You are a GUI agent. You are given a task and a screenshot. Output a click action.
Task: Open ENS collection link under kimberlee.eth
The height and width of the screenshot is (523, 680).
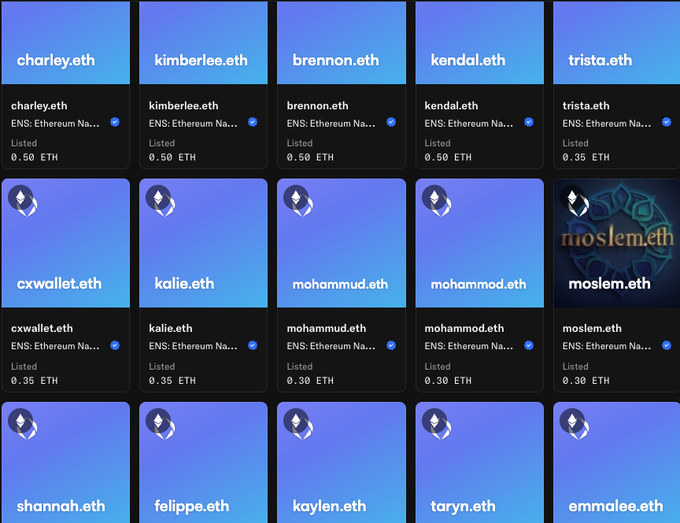pos(193,124)
